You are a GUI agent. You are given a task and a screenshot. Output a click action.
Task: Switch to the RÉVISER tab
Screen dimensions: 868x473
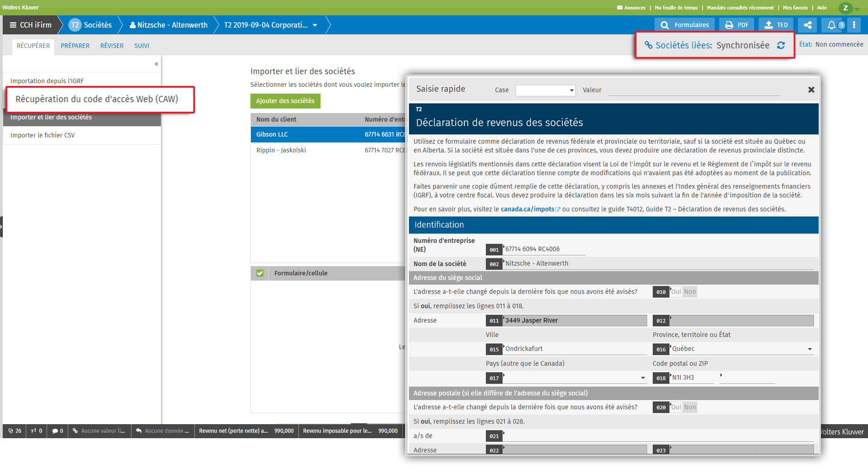click(x=112, y=46)
